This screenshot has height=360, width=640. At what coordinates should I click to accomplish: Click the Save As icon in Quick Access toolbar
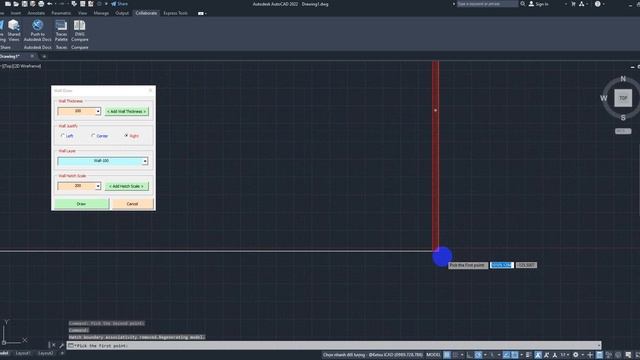click(x=33, y=4)
